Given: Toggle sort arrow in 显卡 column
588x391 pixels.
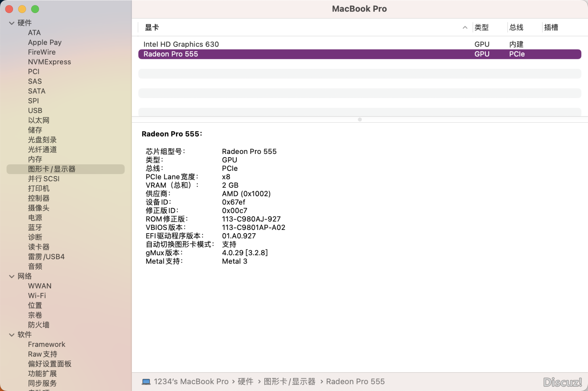Looking at the screenshot, I should [x=465, y=28].
